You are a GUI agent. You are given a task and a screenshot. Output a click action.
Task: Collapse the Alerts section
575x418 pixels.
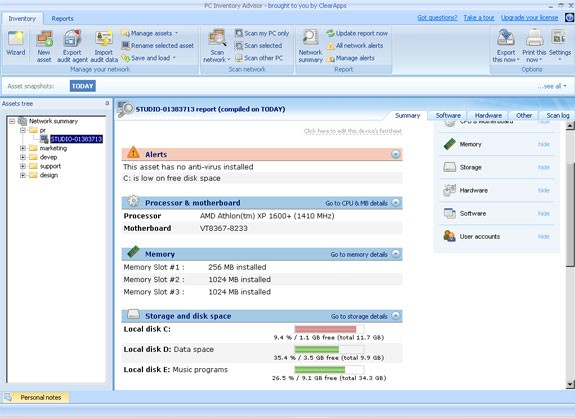tap(396, 154)
